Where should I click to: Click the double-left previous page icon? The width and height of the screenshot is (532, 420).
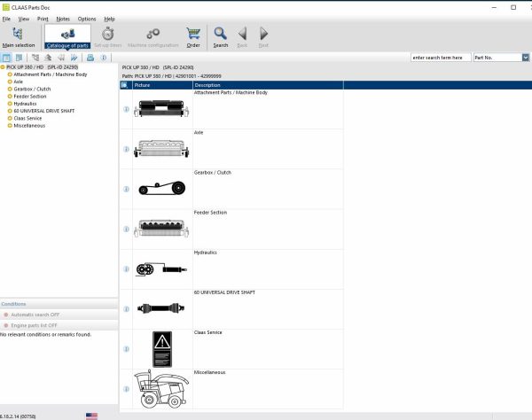click(61, 58)
